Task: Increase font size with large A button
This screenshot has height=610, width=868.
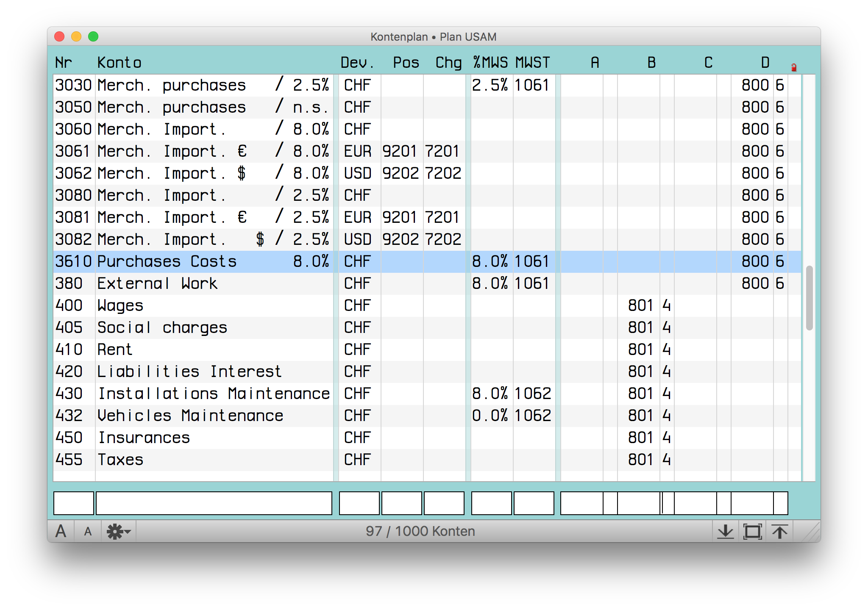Action: coord(61,531)
